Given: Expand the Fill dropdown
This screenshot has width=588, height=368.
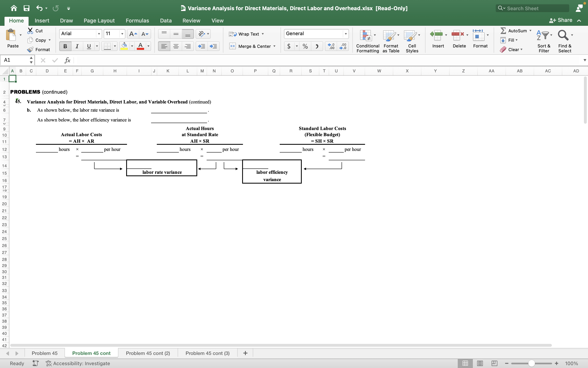Looking at the screenshot, I should 517,40.
